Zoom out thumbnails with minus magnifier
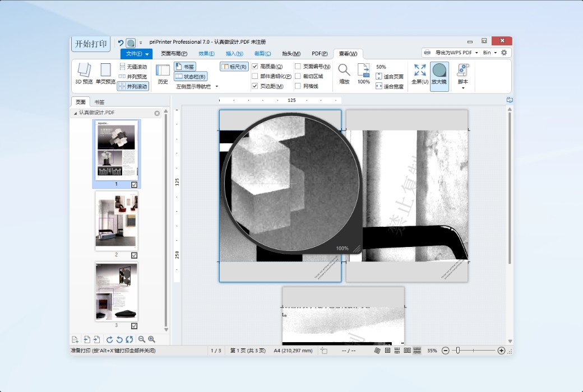 [142, 339]
